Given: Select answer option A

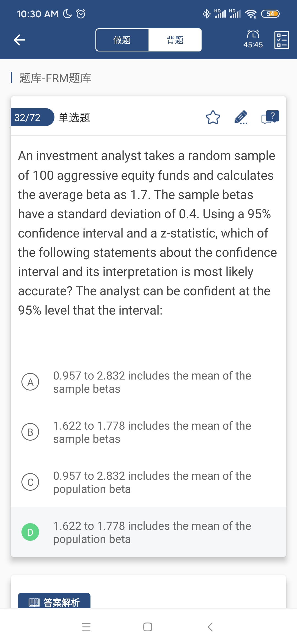Looking at the screenshot, I should click(30, 382).
